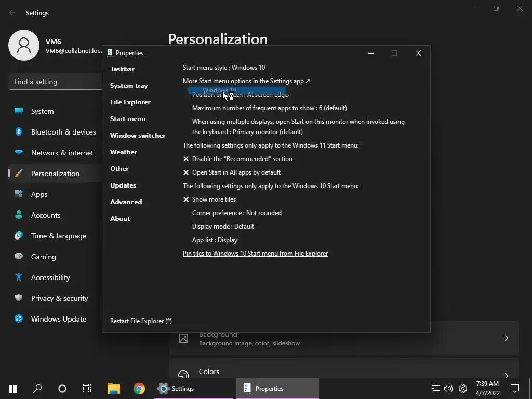
Task: Click the VM6 user avatar icon
Action: click(x=24, y=45)
